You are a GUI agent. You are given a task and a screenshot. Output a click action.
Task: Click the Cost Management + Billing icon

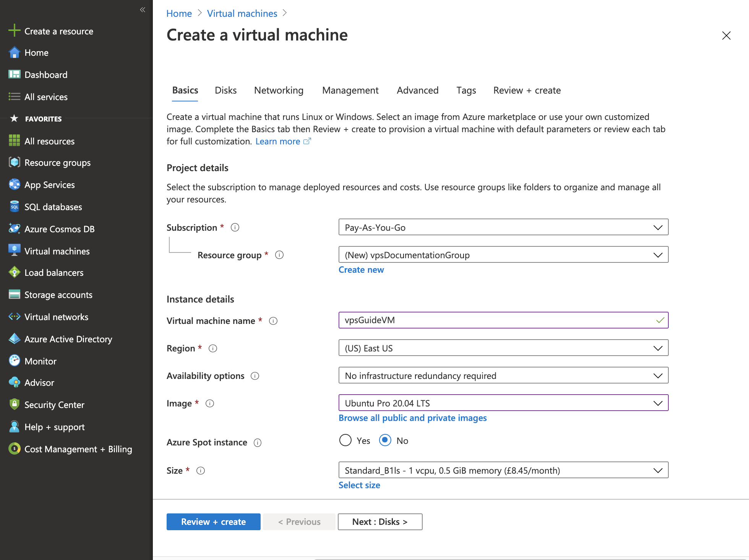(15, 449)
